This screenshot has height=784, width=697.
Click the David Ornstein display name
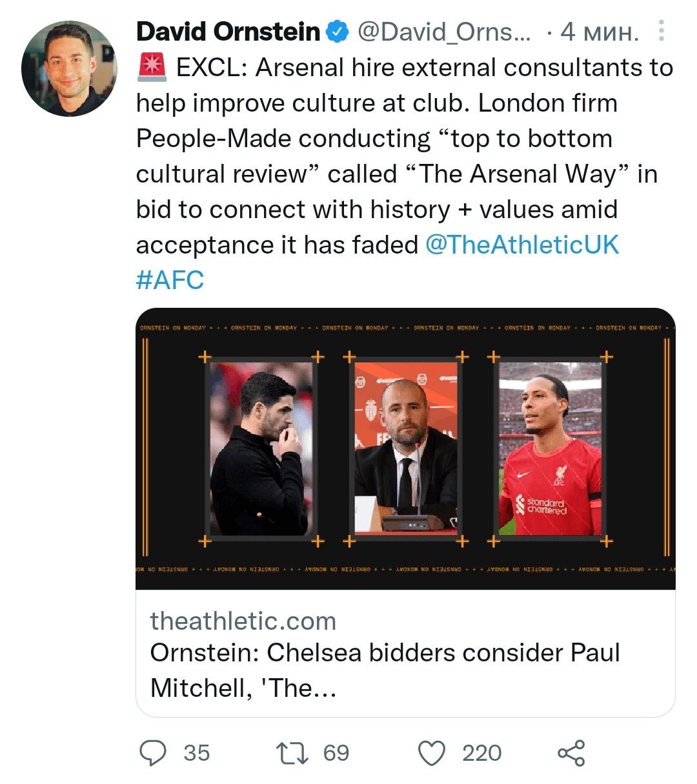point(228,31)
